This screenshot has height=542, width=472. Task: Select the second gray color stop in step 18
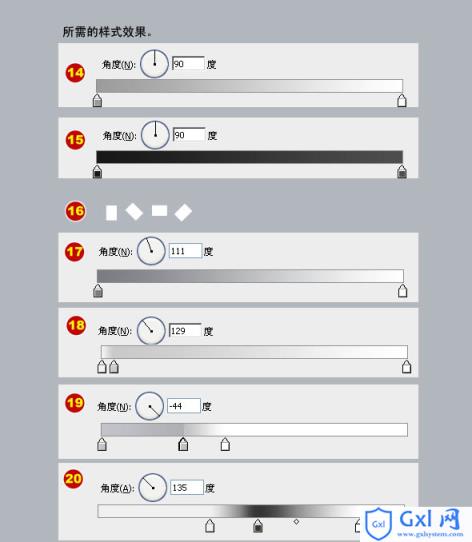click(x=114, y=367)
